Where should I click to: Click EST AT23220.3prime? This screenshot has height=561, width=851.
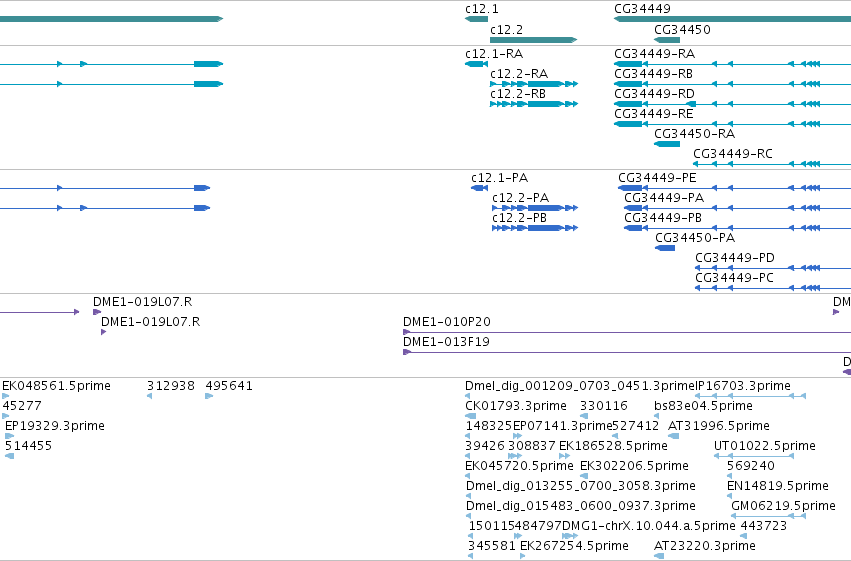pos(705,547)
